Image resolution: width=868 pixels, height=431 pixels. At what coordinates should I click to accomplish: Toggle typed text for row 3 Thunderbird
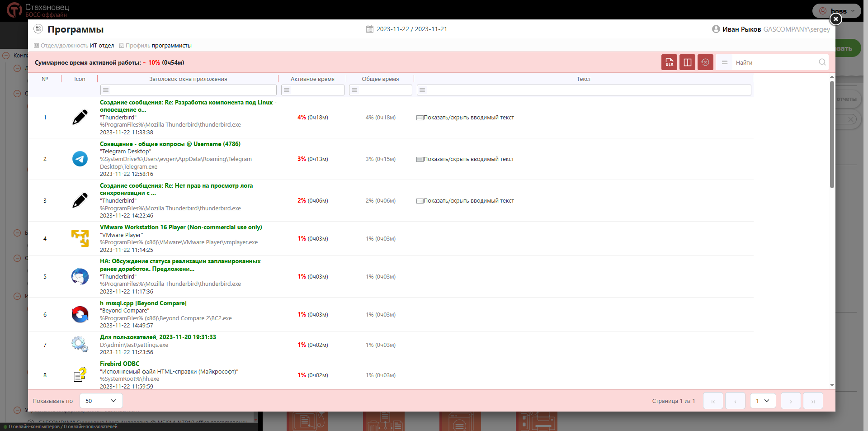point(465,201)
